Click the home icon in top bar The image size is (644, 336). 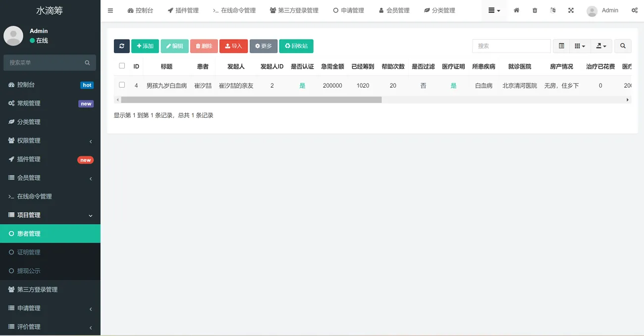click(516, 10)
